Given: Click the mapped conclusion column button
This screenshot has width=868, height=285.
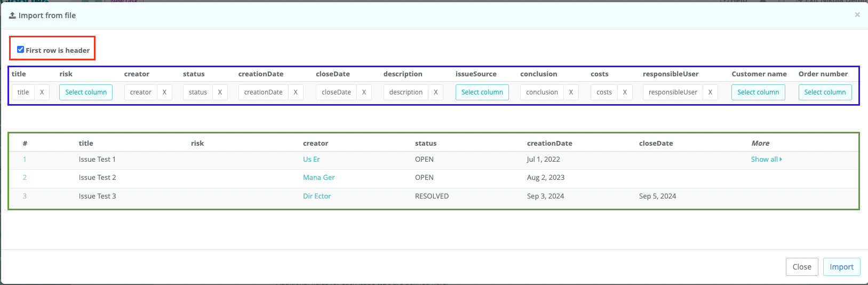Looking at the screenshot, I should coord(542,92).
